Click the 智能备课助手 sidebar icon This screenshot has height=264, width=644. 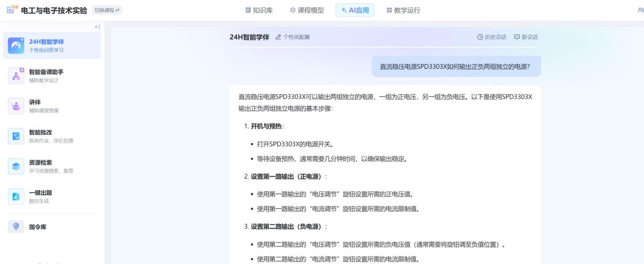[x=16, y=76]
